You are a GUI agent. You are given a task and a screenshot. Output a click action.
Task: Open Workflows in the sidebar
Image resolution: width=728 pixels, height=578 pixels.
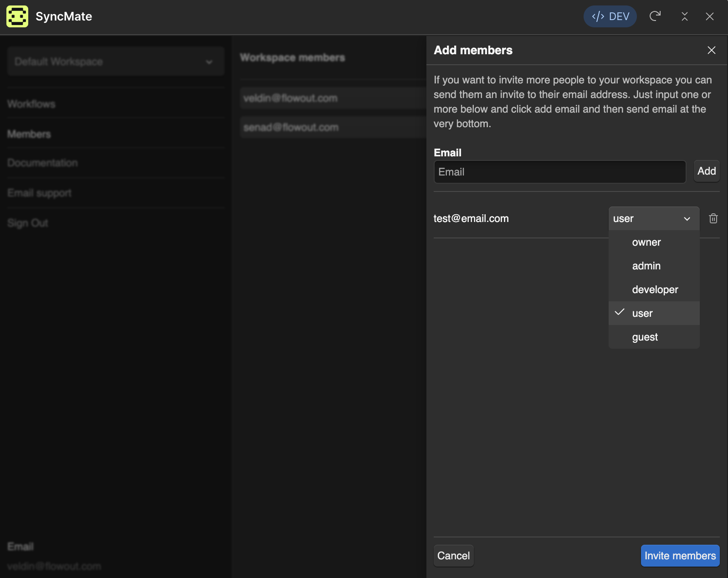[x=31, y=104]
